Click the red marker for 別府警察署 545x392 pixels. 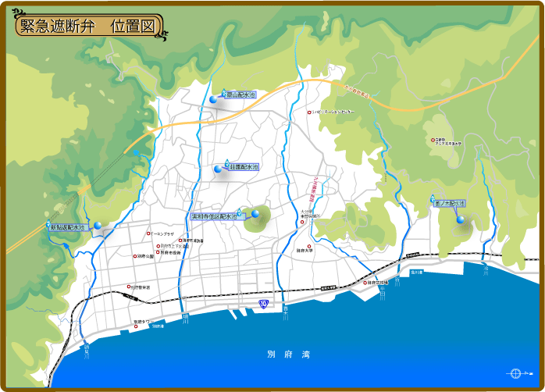pos(130,287)
